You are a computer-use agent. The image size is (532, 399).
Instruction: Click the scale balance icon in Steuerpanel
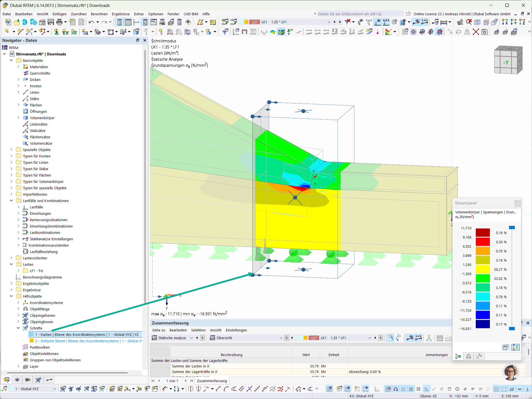point(469,356)
